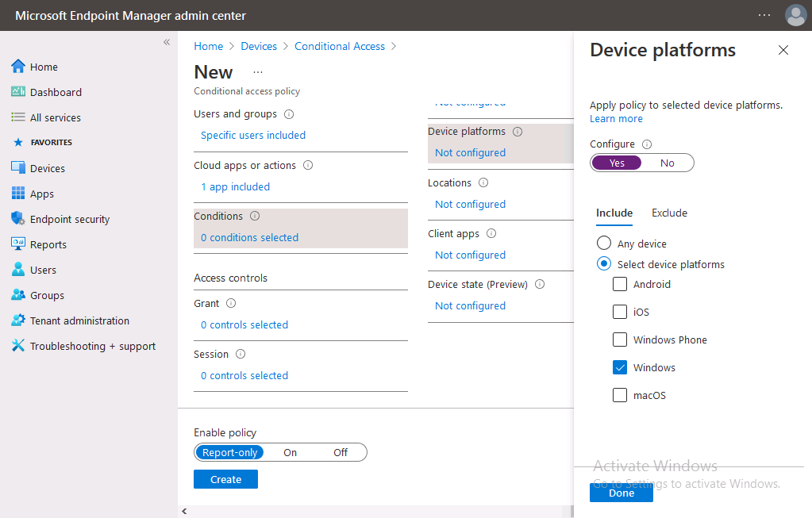Select the Any device radio button
Image resolution: width=812 pixels, height=518 pixels.
pos(604,243)
